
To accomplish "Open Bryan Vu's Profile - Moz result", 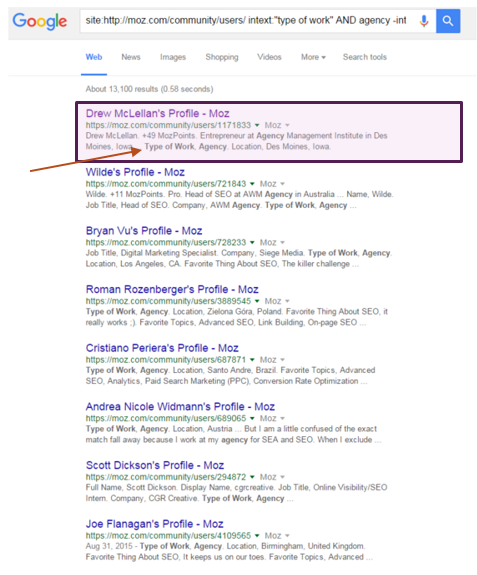I will tap(144, 231).
